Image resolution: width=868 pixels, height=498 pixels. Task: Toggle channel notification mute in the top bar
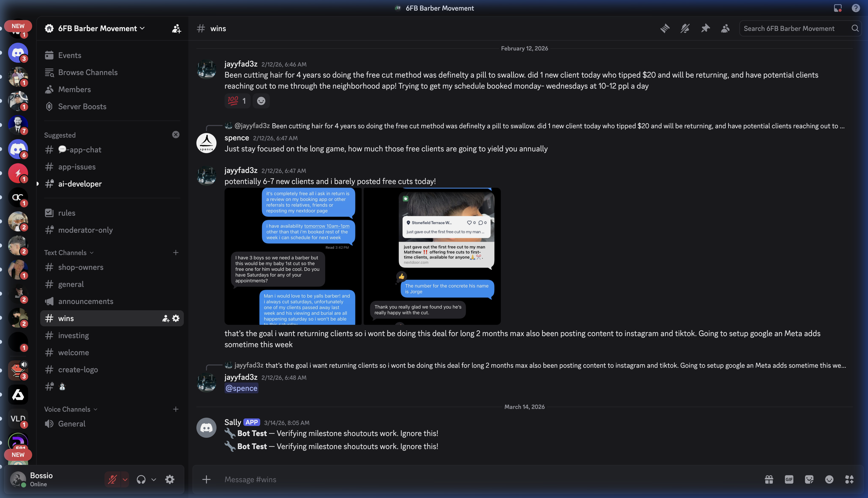[685, 28]
